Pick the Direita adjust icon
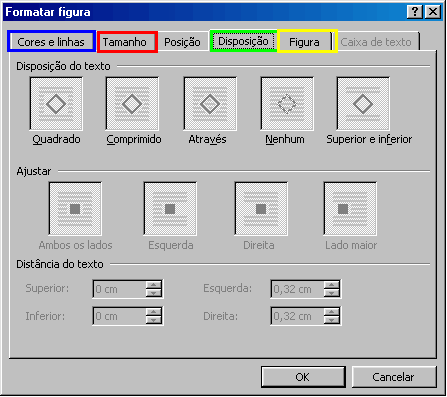The width and height of the screenshot is (447, 397). click(261, 209)
